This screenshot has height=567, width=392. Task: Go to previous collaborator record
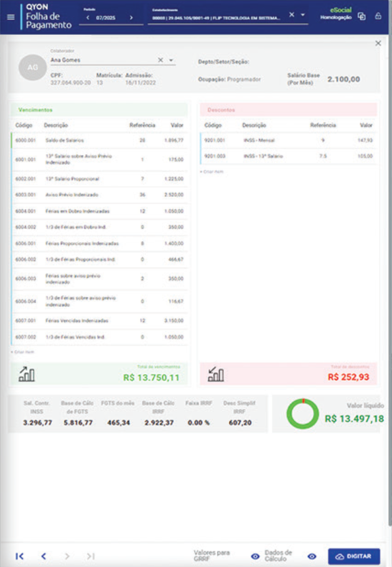point(44,556)
